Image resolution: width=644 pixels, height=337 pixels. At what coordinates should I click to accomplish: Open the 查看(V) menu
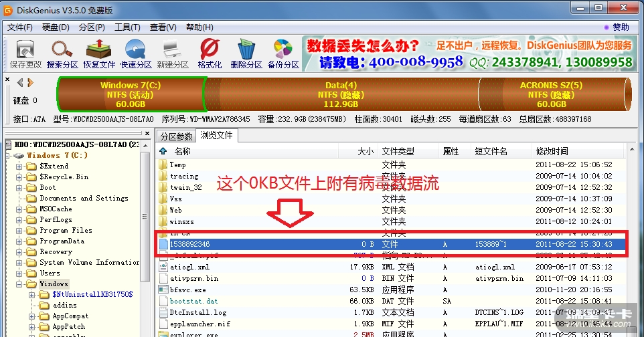coord(163,27)
